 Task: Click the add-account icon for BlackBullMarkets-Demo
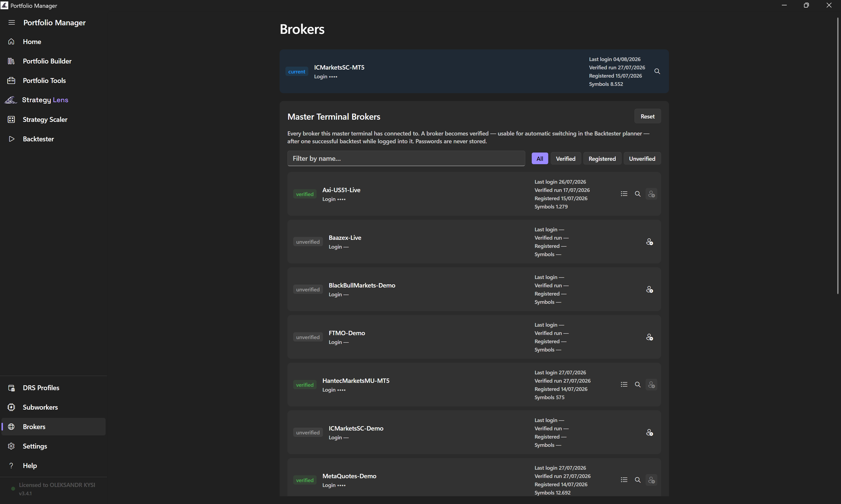(649, 289)
